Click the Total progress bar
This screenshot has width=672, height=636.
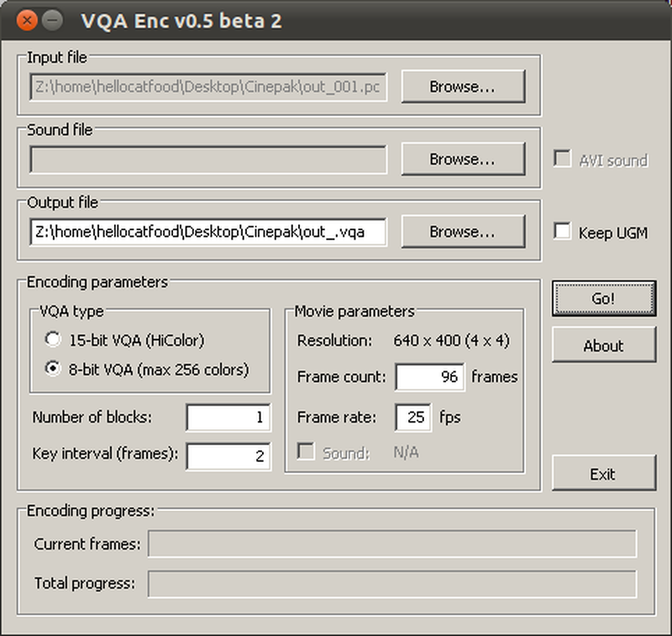pyautogui.click(x=392, y=583)
